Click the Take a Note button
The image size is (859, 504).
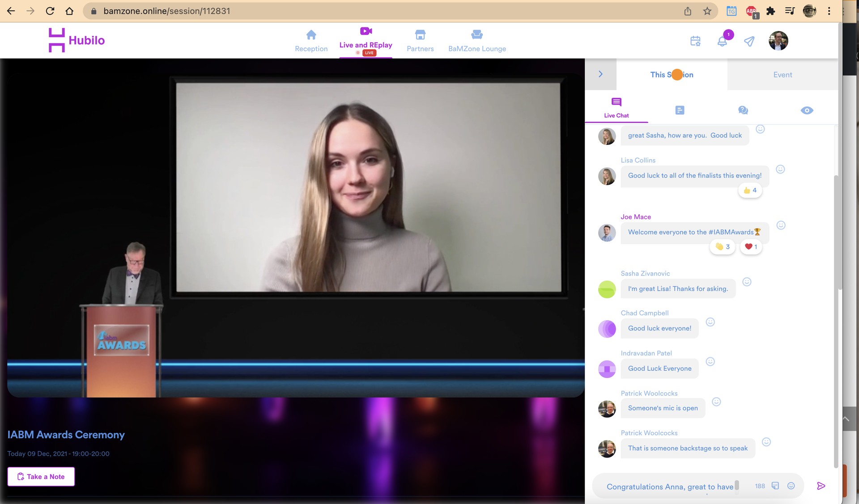(x=41, y=477)
